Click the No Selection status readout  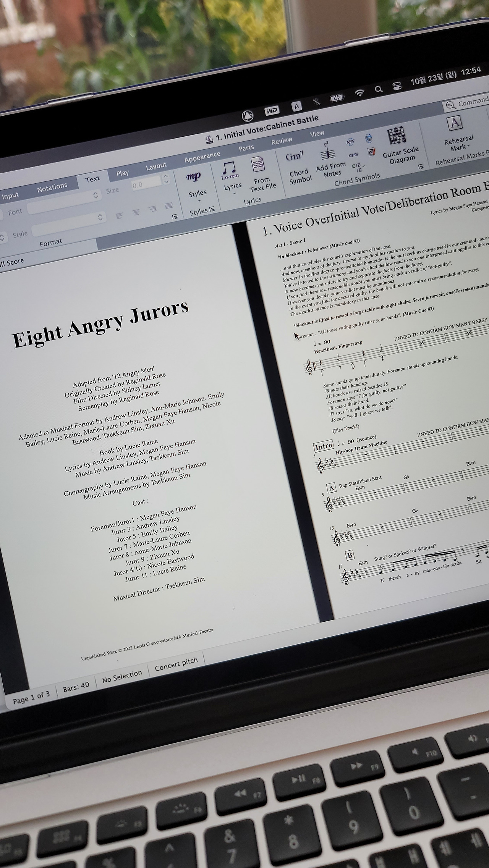pyautogui.click(x=122, y=676)
